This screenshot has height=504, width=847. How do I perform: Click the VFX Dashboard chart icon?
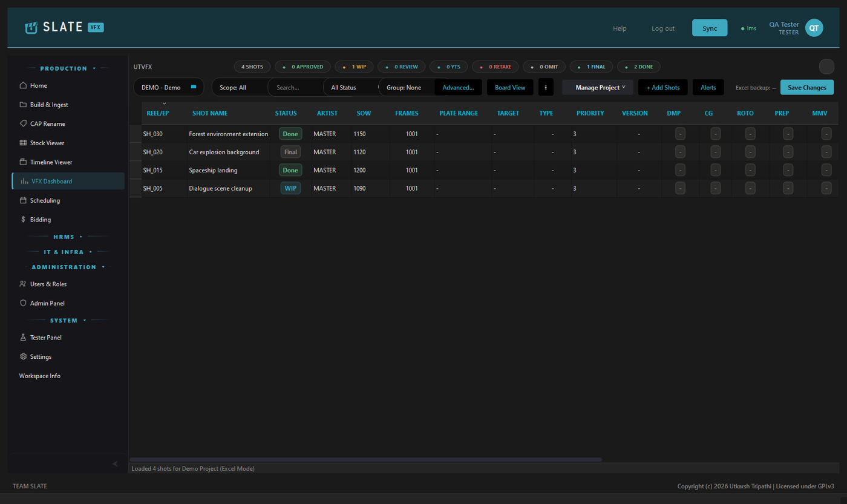click(25, 182)
